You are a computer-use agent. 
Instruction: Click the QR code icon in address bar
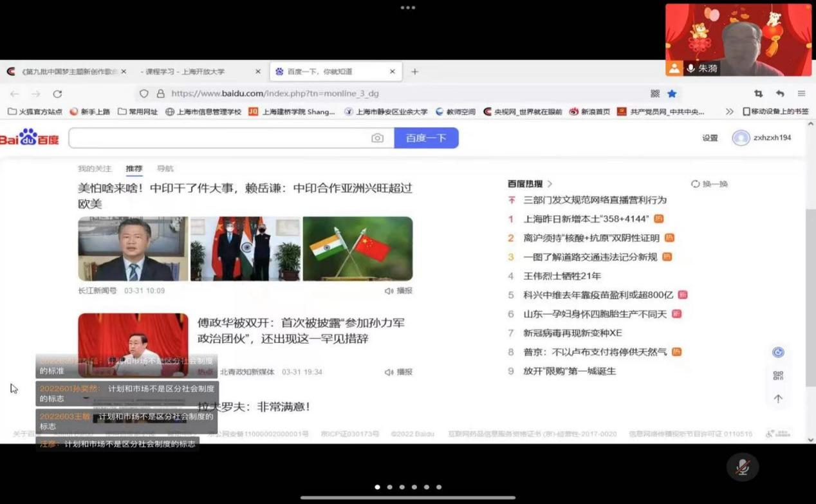point(655,93)
